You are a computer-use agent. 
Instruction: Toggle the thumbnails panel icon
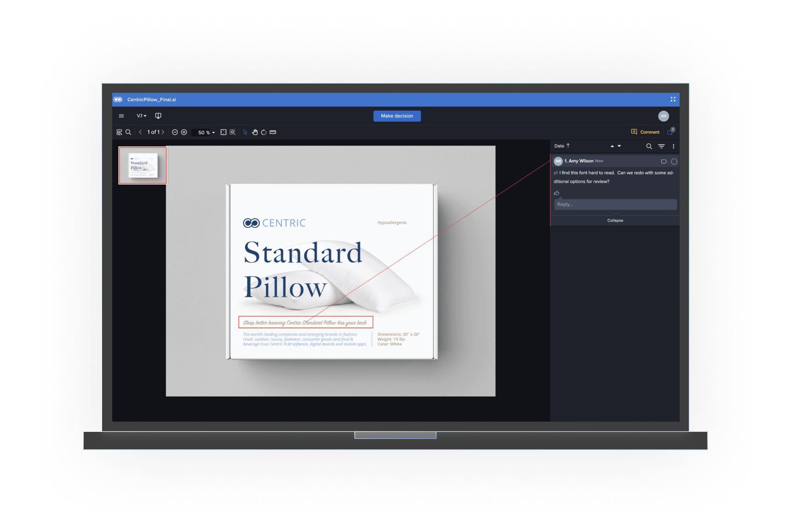coord(119,132)
